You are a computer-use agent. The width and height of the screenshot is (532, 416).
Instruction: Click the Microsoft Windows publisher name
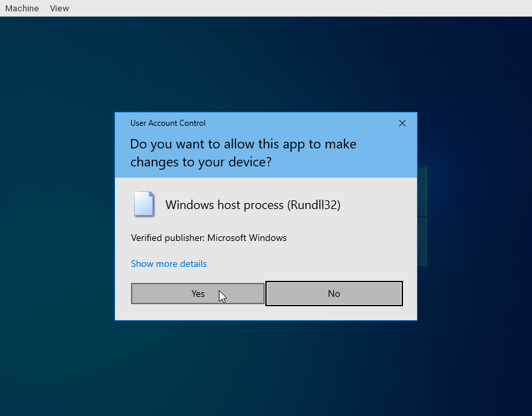(247, 238)
